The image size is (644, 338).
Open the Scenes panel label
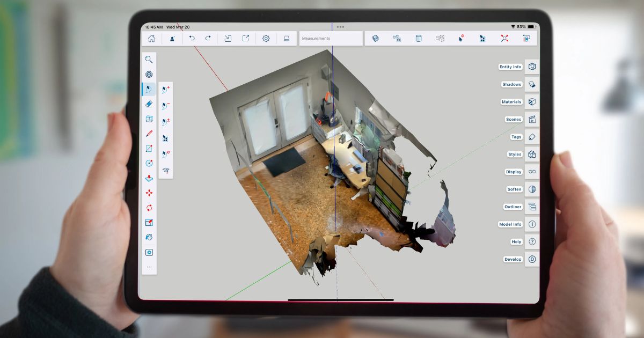(514, 120)
